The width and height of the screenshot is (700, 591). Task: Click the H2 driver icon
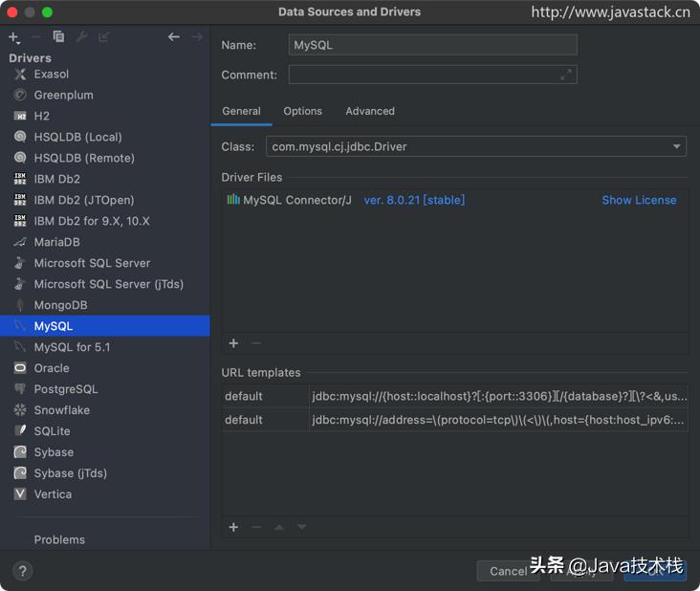[20, 116]
